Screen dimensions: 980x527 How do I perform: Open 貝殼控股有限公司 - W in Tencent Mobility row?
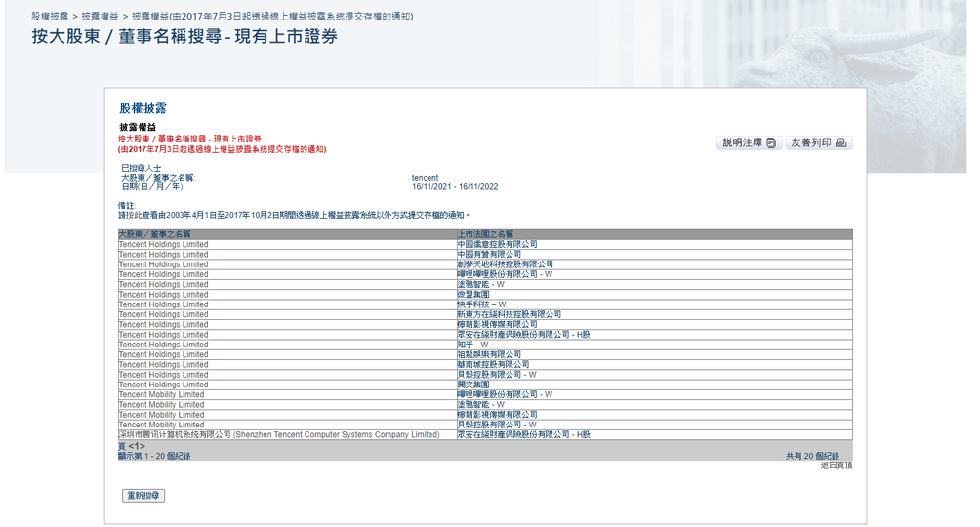497,425
